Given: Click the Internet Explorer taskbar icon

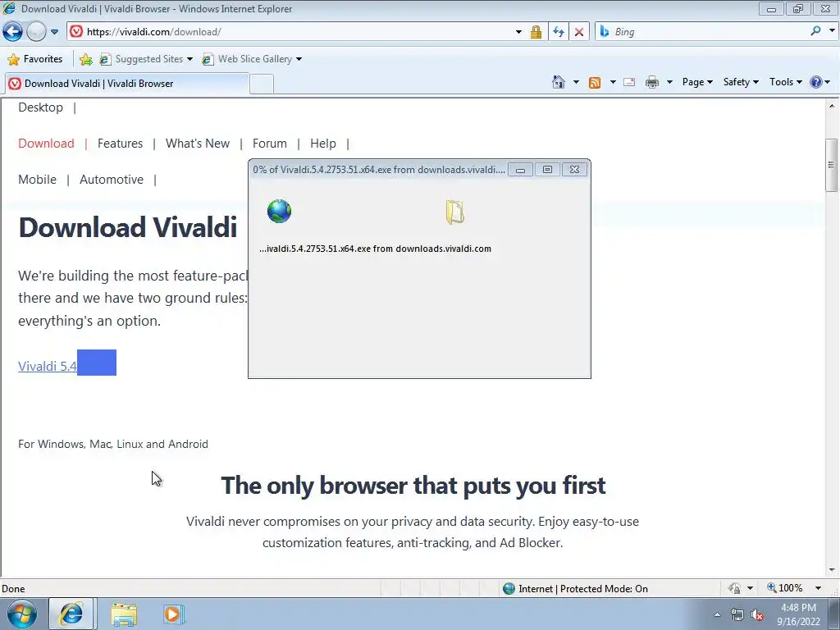Looking at the screenshot, I should (x=71, y=614).
